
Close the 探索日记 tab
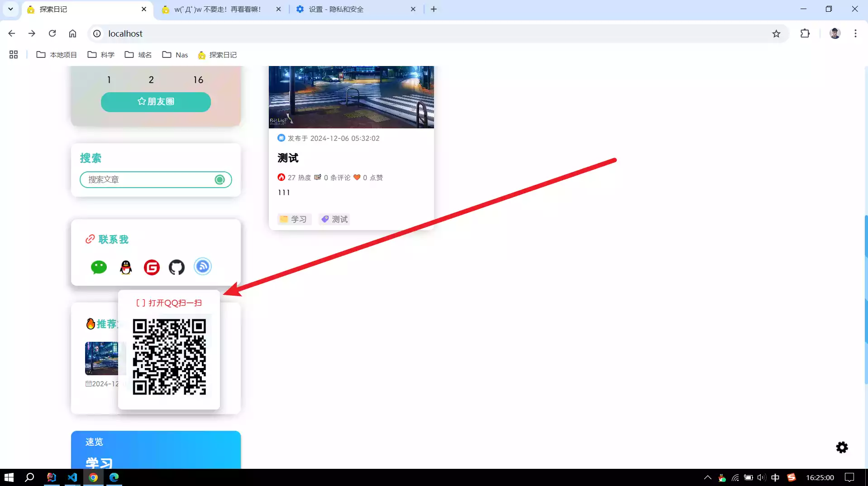click(x=144, y=9)
